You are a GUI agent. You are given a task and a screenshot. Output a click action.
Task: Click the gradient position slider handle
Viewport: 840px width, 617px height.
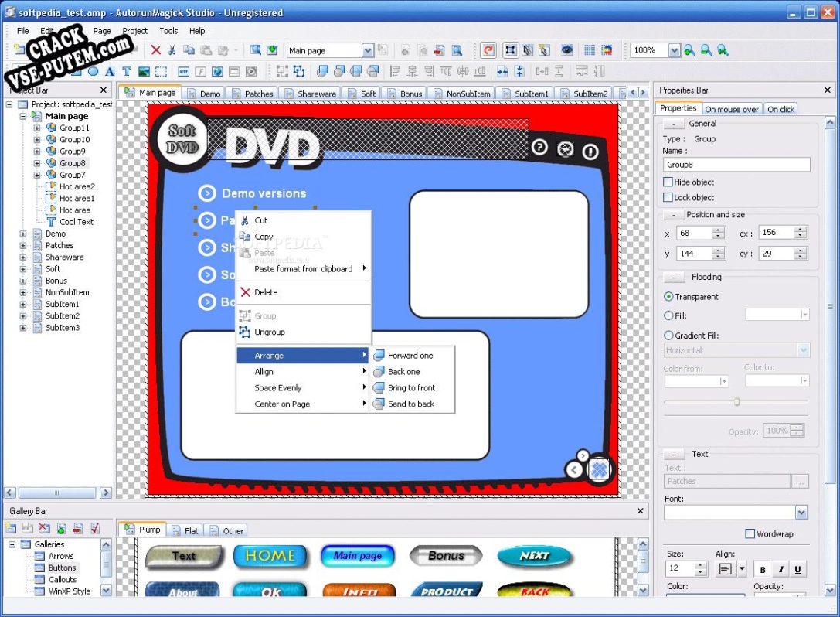[x=736, y=401]
